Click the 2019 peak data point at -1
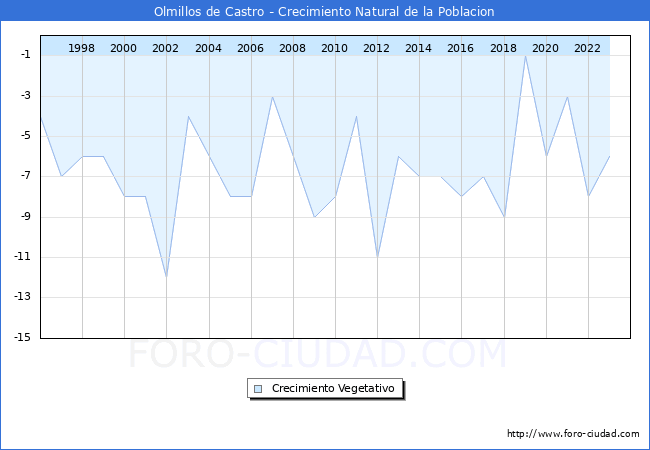Viewport: 650px width, 450px height. [525, 56]
